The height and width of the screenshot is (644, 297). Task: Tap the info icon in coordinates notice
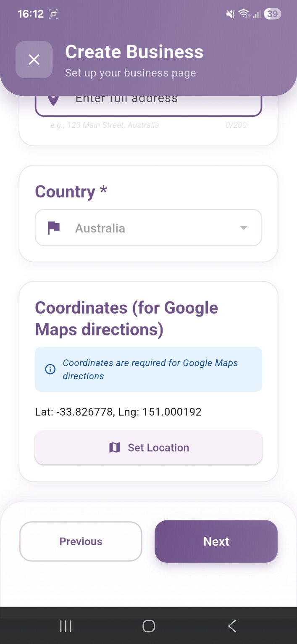coord(50,370)
